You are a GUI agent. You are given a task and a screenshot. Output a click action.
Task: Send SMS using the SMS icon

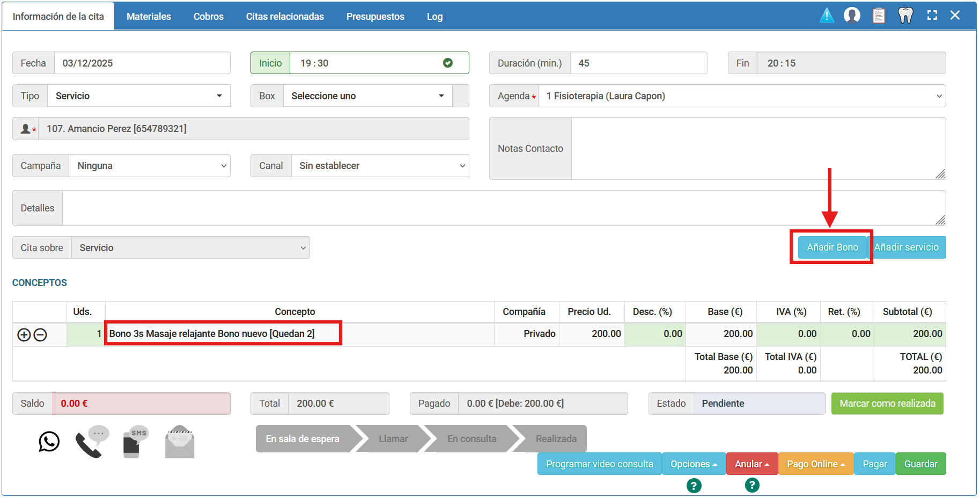tap(135, 442)
